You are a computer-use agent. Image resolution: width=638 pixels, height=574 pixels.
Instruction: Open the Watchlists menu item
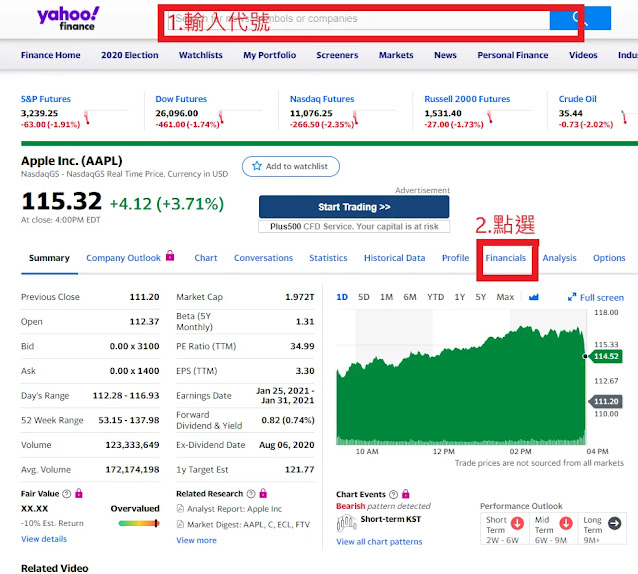(x=201, y=55)
